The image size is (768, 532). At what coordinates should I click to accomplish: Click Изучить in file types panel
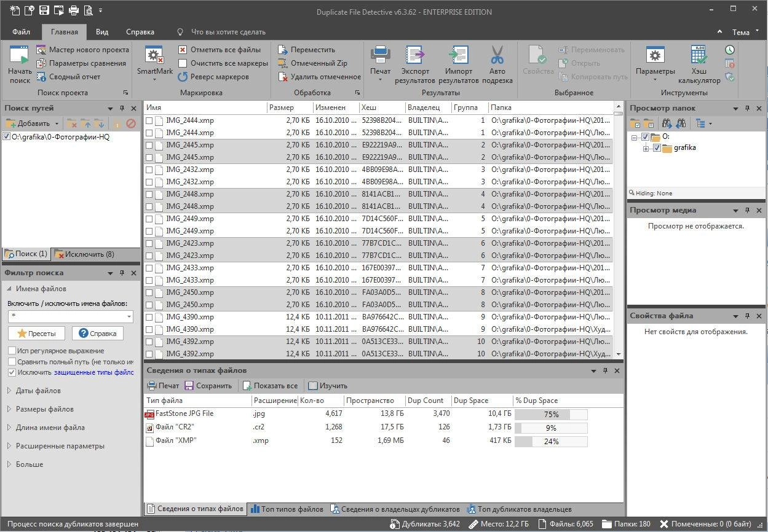coord(327,386)
